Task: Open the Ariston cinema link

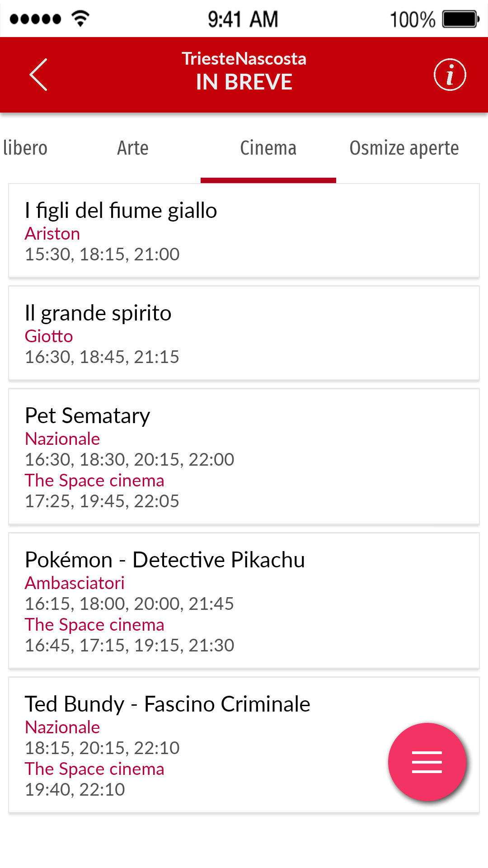Action: click(x=52, y=234)
